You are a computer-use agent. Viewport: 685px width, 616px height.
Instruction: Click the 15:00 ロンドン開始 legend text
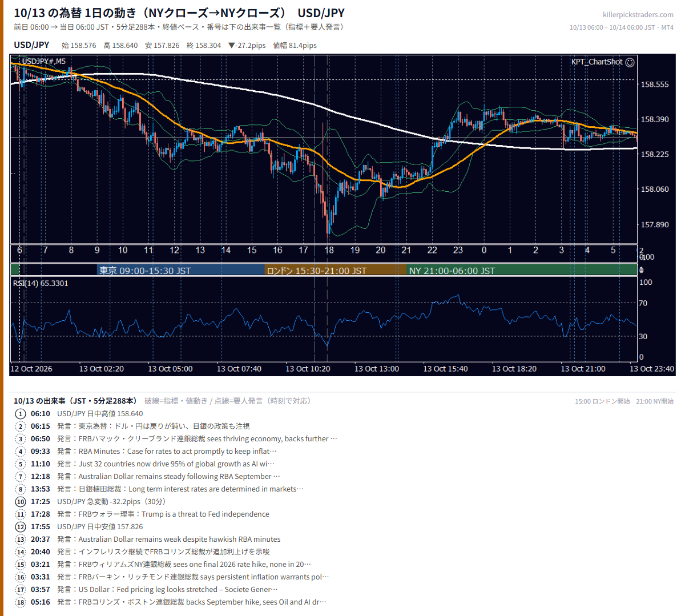tap(602, 401)
